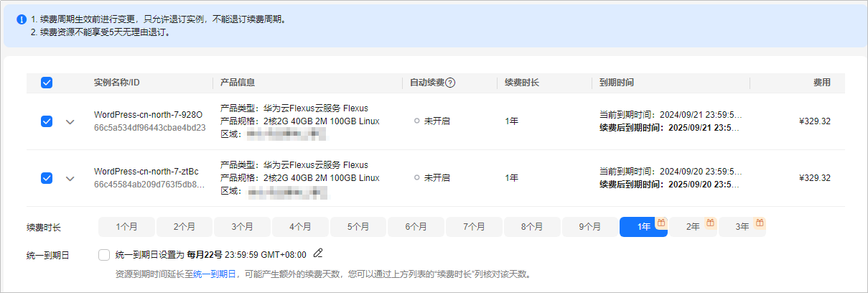The image size is (868, 293).
Task: Expand the WordPress-cn-north-7-928O row details
Action: [x=70, y=121]
